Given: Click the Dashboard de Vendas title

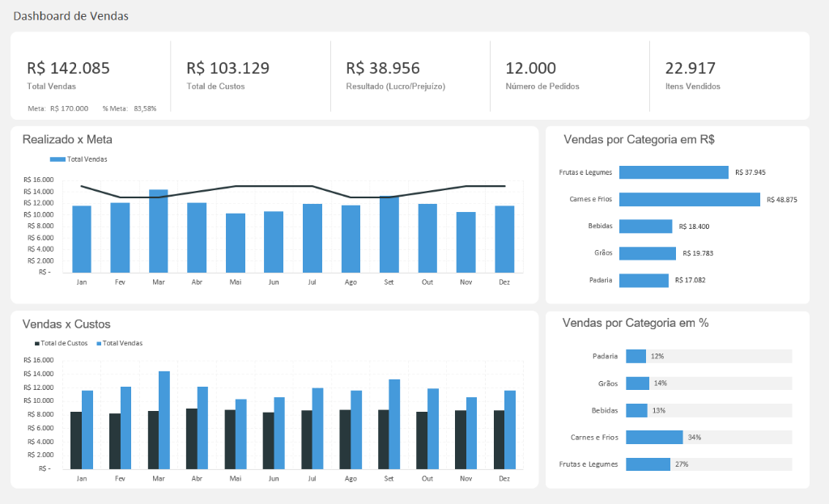Looking at the screenshot, I should point(70,16).
